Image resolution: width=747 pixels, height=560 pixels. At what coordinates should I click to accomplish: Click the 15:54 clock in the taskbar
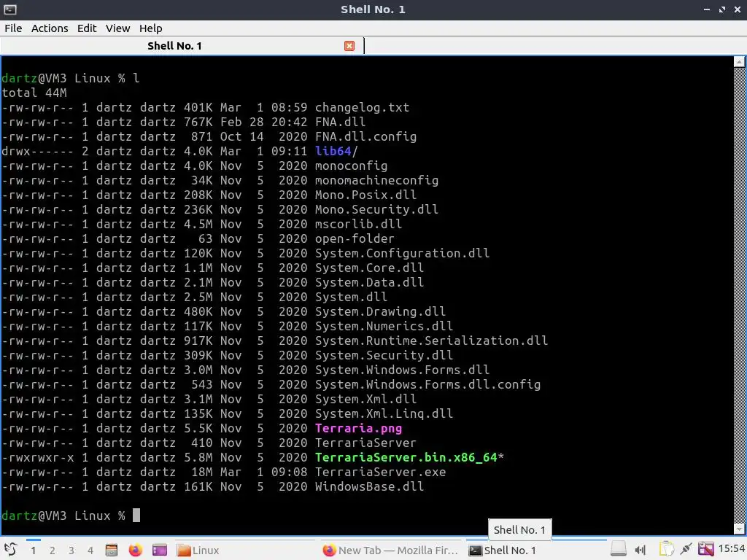click(732, 550)
